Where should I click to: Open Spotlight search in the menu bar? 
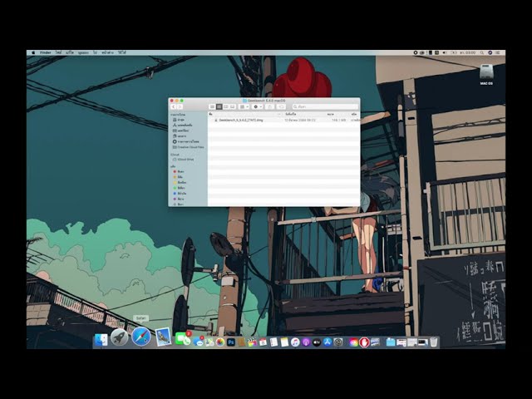pos(482,53)
